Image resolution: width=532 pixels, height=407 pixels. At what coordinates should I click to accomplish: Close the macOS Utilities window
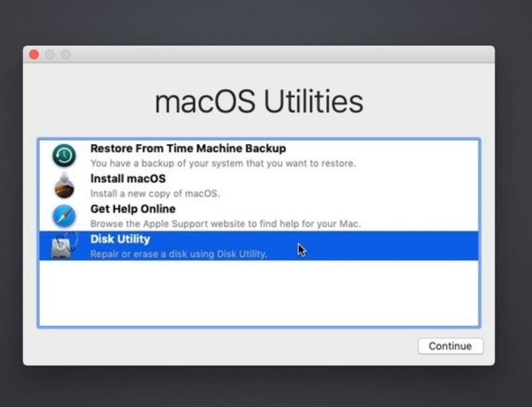click(x=34, y=54)
